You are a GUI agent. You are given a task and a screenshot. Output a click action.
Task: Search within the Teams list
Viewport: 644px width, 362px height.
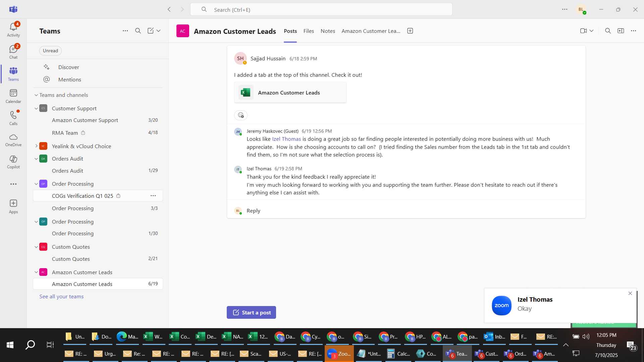(x=138, y=31)
